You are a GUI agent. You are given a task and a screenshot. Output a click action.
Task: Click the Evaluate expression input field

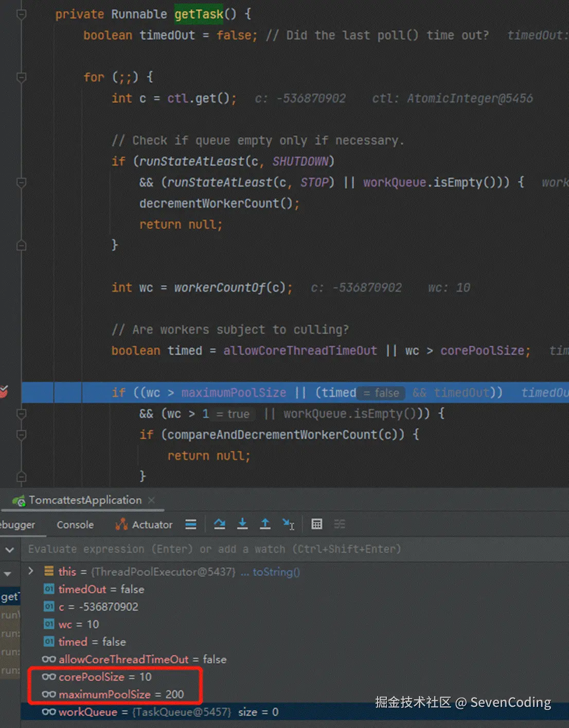point(206,549)
